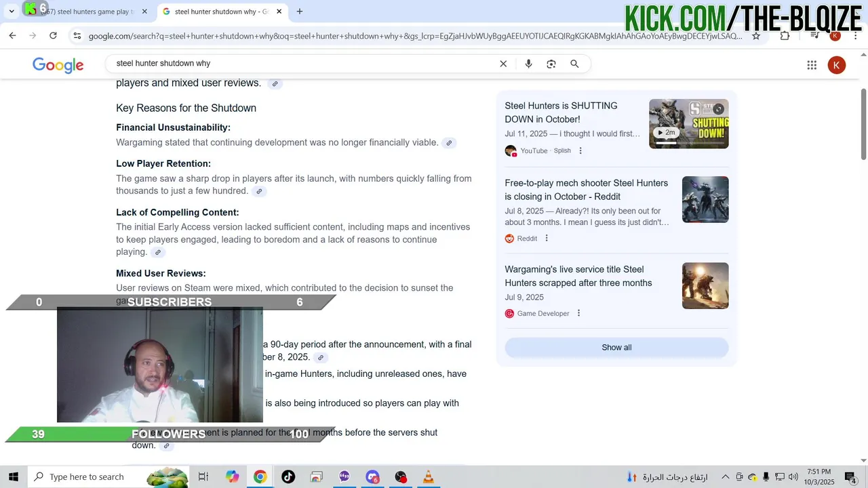Search by image with the Lens icon
This screenshot has width=868, height=488.
551,64
